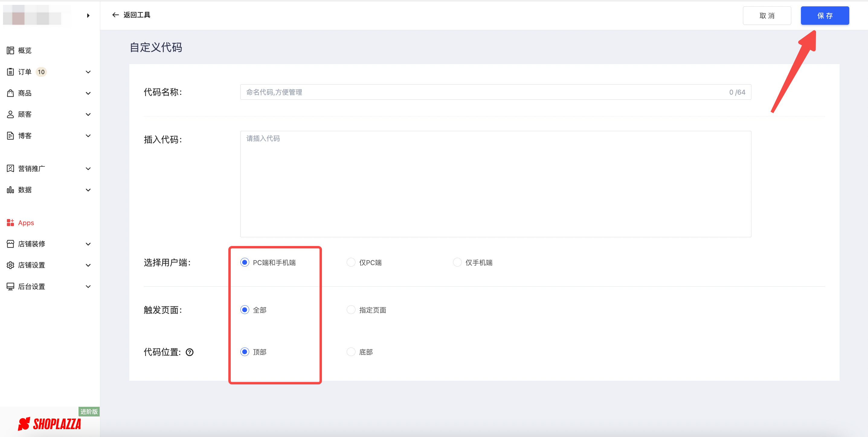
Task: Open the 概览 menu item
Action: point(24,50)
